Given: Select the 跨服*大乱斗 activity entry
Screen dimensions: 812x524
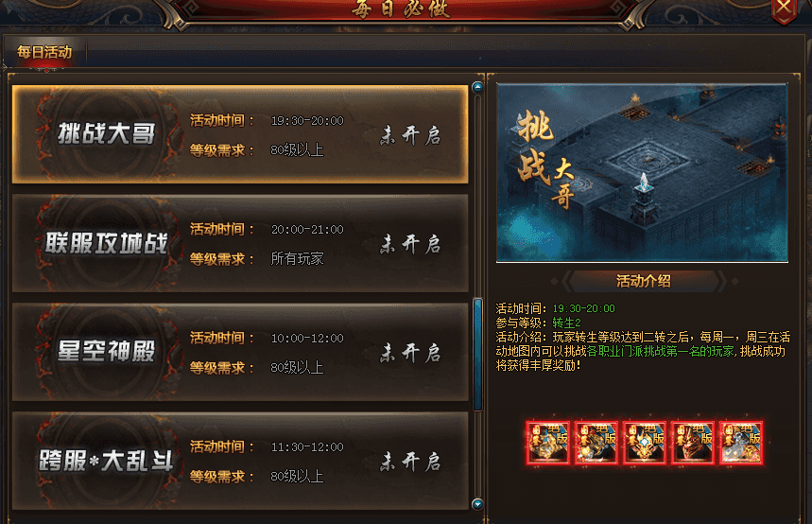Looking at the screenshot, I should coord(240,462).
